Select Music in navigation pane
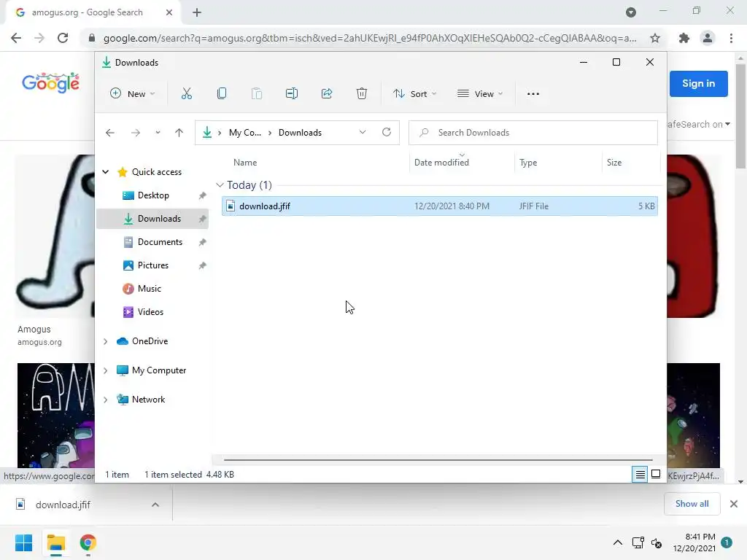The height and width of the screenshot is (560, 747). tap(152, 289)
